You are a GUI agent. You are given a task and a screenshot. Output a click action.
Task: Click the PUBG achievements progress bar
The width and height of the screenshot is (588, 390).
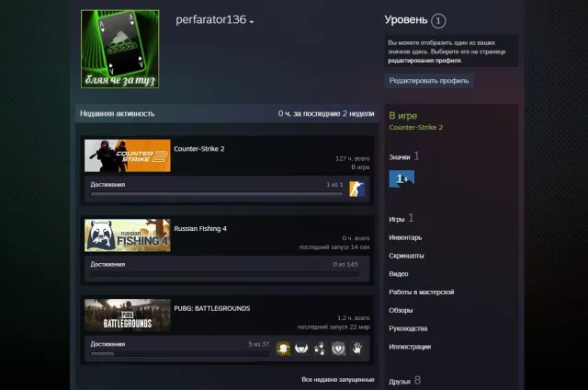tap(180, 353)
